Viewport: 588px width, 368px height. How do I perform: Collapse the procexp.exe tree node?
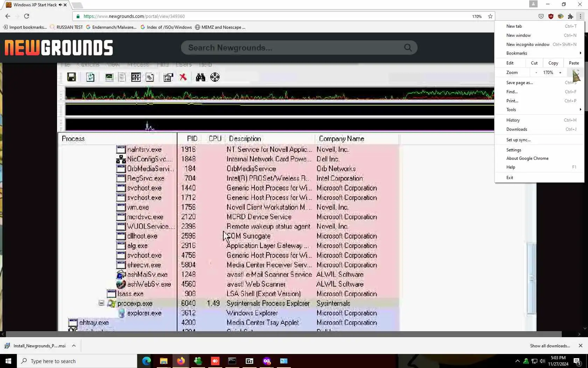click(101, 303)
